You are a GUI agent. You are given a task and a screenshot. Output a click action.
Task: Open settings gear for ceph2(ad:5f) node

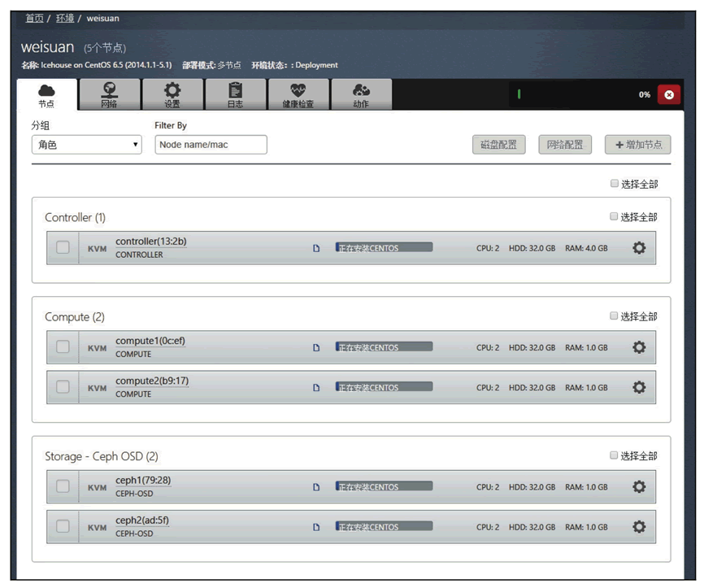click(640, 526)
